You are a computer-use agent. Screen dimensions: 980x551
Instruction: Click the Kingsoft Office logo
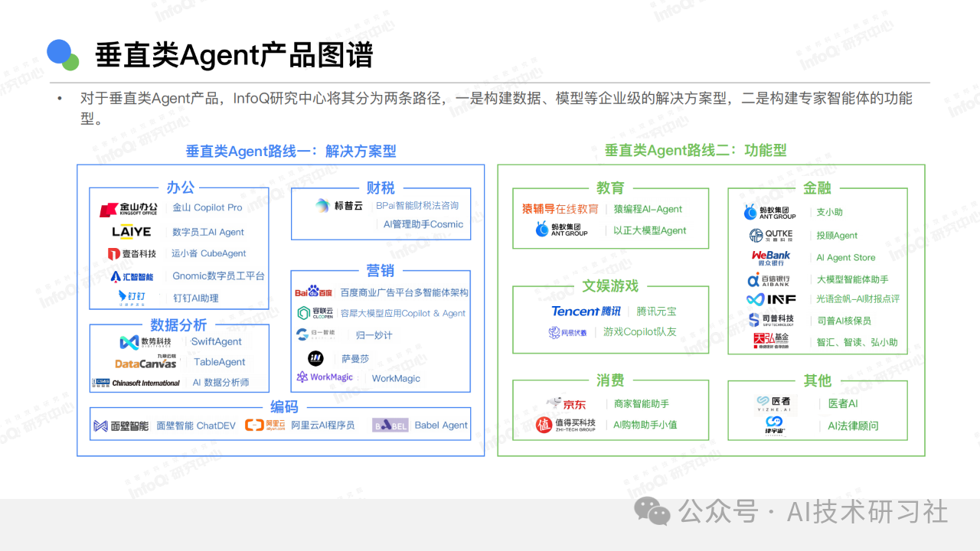click(x=129, y=209)
